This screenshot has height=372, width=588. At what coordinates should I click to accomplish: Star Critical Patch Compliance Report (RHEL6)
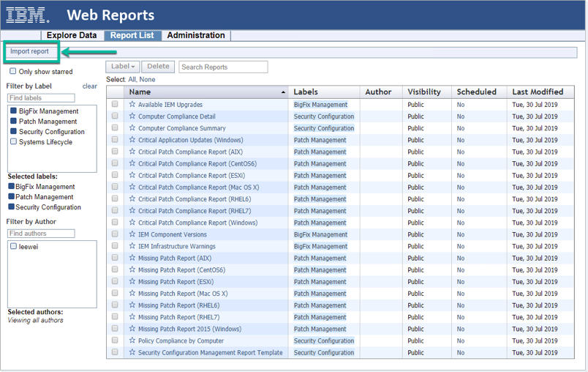click(132, 199)
